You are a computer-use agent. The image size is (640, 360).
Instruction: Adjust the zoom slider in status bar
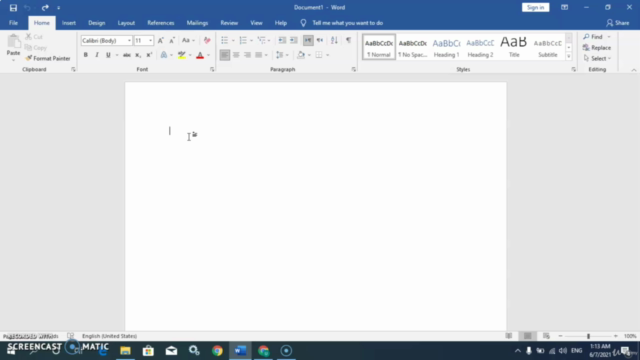coord(588,336)
